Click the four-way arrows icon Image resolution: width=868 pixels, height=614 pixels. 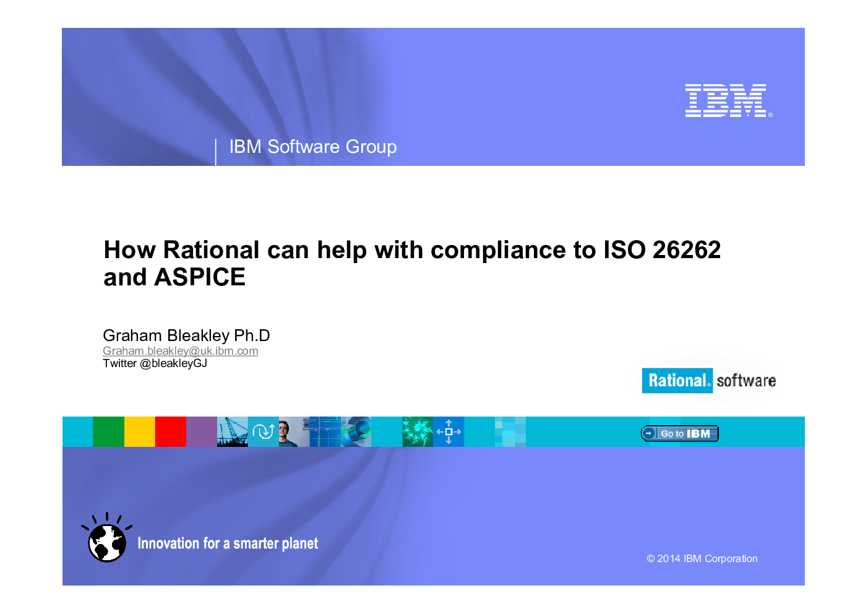(x=449, y=431)
